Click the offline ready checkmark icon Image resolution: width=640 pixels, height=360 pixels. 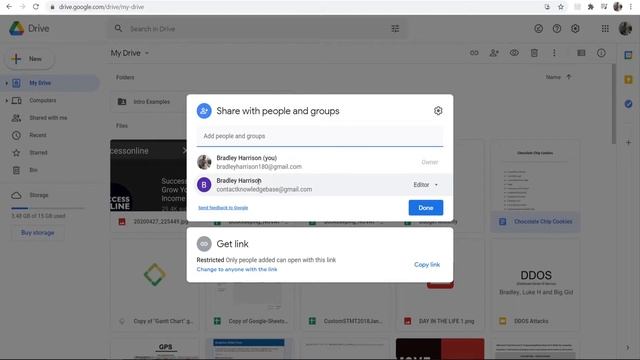(538, 29)
